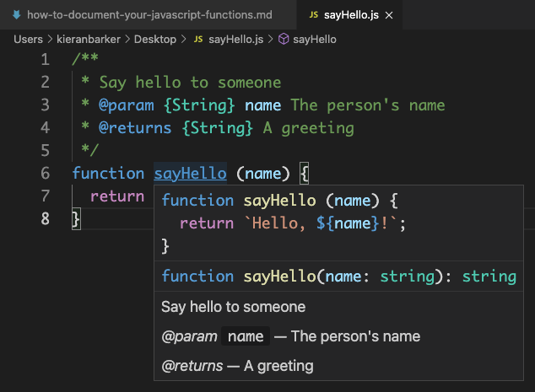
Task: Click the comment closer '*/' on line 5
Action: point(90,150)
